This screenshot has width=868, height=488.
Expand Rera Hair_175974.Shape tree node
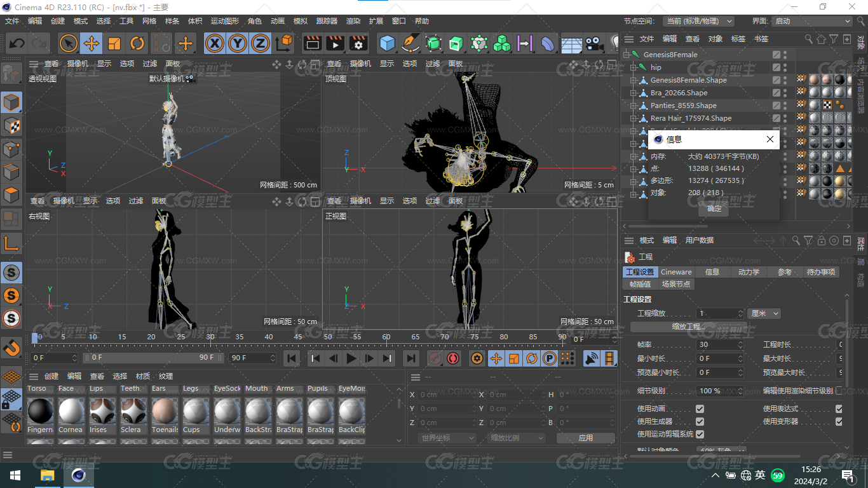[634, 118]
